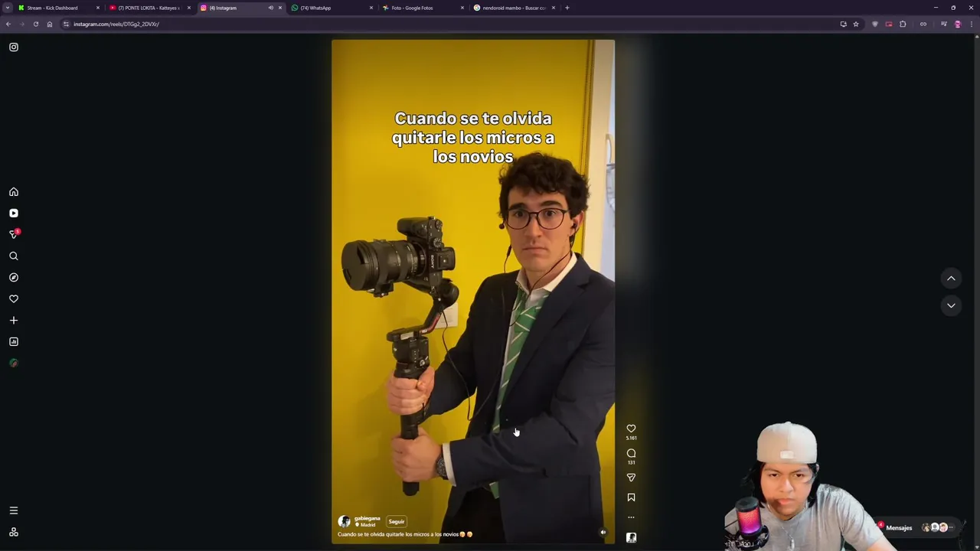Close the Google Fotos tab
The height and width of the screenshot is (551, 980).
coord(462,8)
